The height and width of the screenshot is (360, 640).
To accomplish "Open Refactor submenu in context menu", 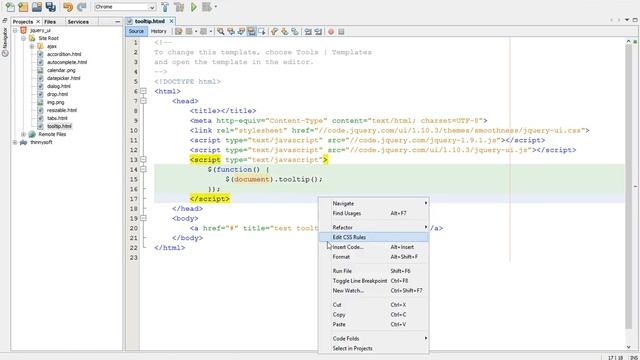I will tap(373, 227).
